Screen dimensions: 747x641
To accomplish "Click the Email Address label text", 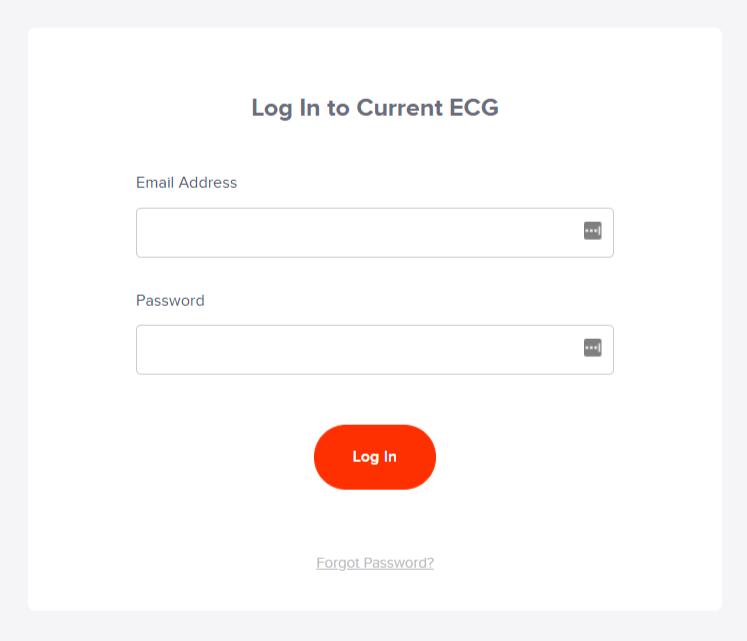I will tap(186, 183).
